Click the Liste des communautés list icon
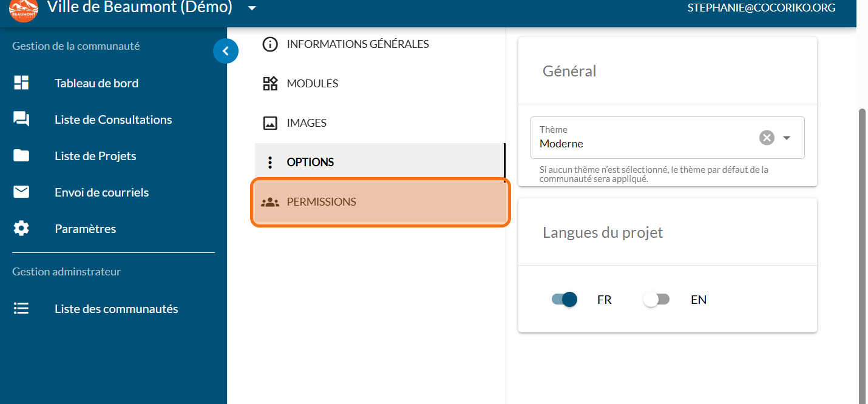Viewport: 868px width, 404px height. coord(21,309)
